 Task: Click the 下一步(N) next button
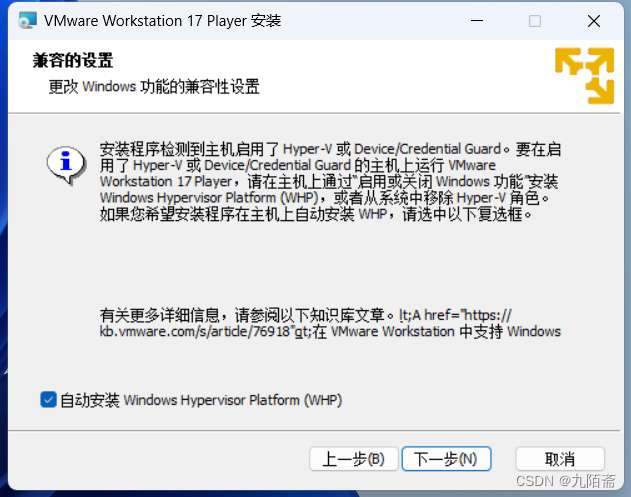click(446, 459)
